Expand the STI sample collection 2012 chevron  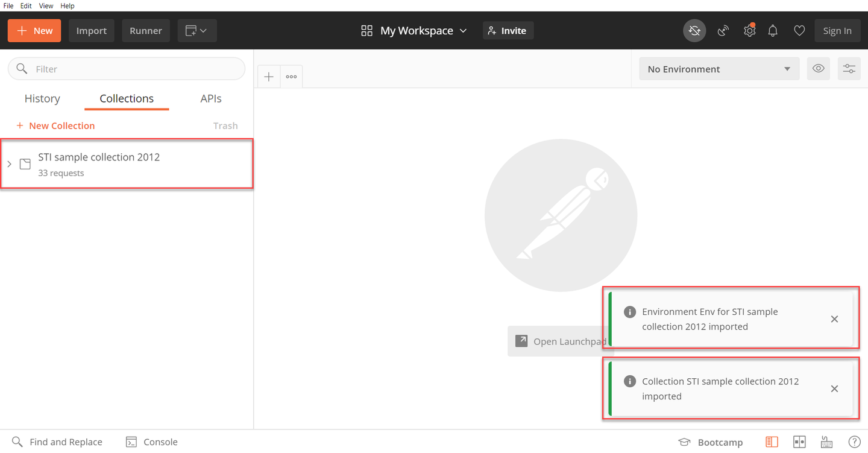pos(9,164)
